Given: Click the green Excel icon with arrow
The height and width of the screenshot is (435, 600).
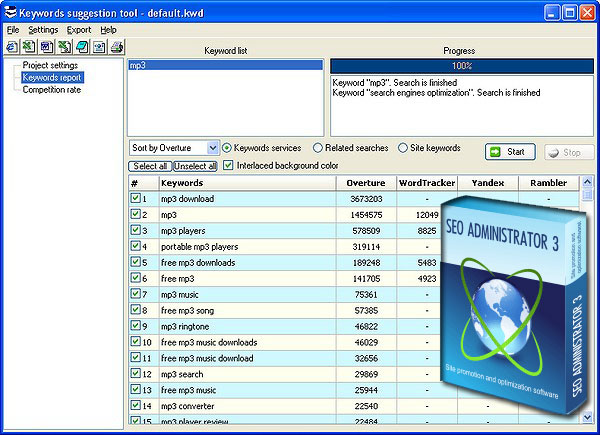Looking at the screenshot, I should [64, 47].
